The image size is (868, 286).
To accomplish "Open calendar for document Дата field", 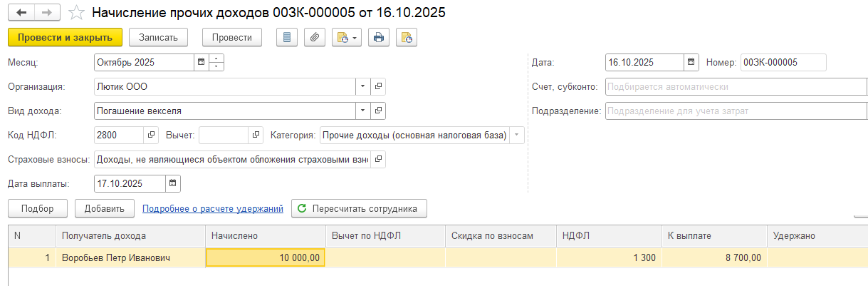I will click(691, 63).
